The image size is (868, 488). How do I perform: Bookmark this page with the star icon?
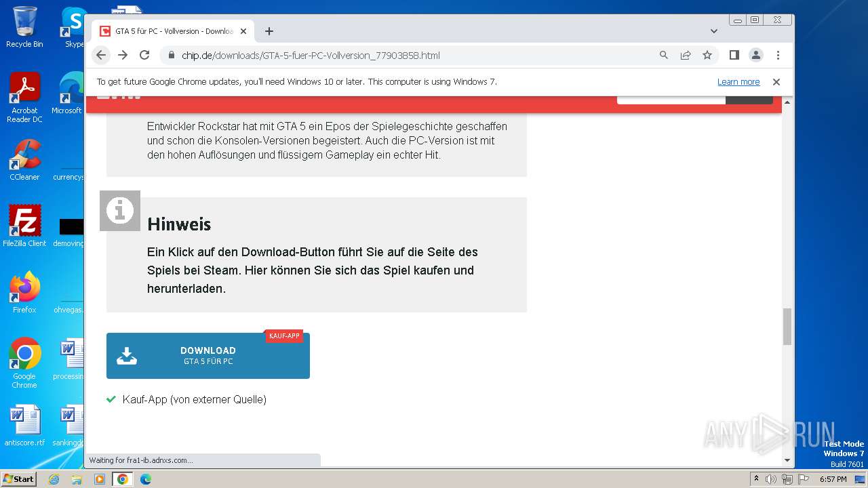pos(707,55)
